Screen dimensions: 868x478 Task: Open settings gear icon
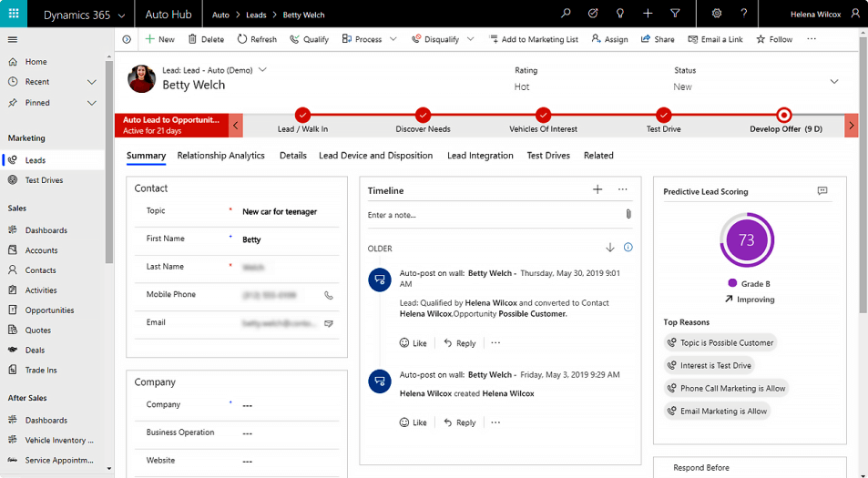pos(716,14)
